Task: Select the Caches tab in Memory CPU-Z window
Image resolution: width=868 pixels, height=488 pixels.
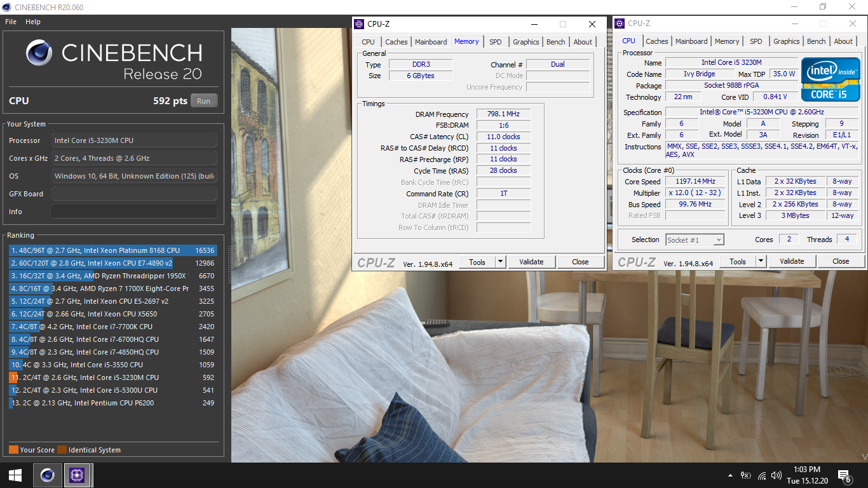Action: (397, 42)
